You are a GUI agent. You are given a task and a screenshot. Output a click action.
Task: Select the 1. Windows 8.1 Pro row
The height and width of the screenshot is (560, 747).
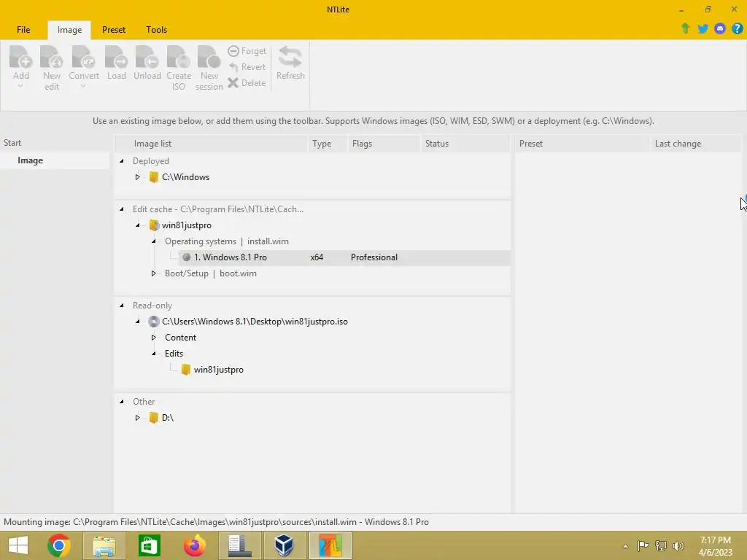pyautogui.click(x=345, y=257)
